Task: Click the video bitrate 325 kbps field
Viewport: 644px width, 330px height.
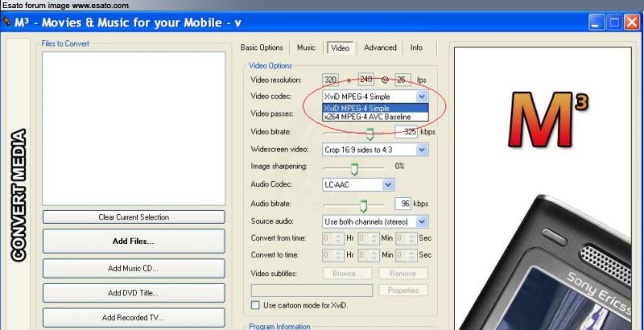Action: (406, 132)
